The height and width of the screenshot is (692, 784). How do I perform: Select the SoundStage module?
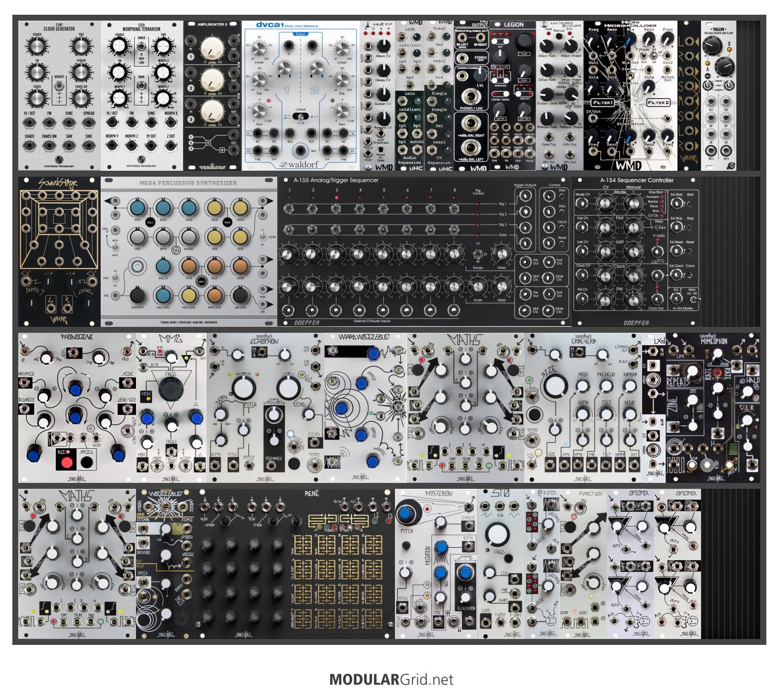point(59,251)
